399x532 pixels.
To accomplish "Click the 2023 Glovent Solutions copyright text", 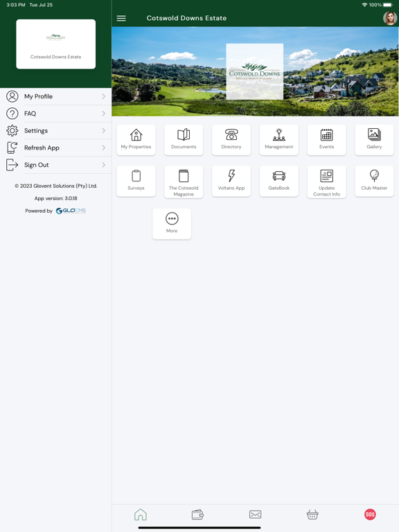I will pos(55,186).
